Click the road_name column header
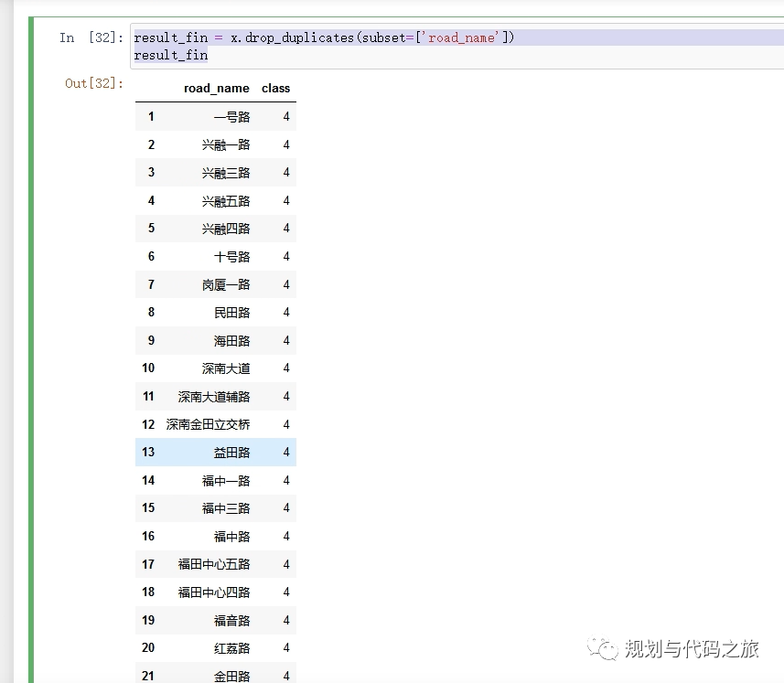This screenshot has width=784, height=683. point(217,89)
